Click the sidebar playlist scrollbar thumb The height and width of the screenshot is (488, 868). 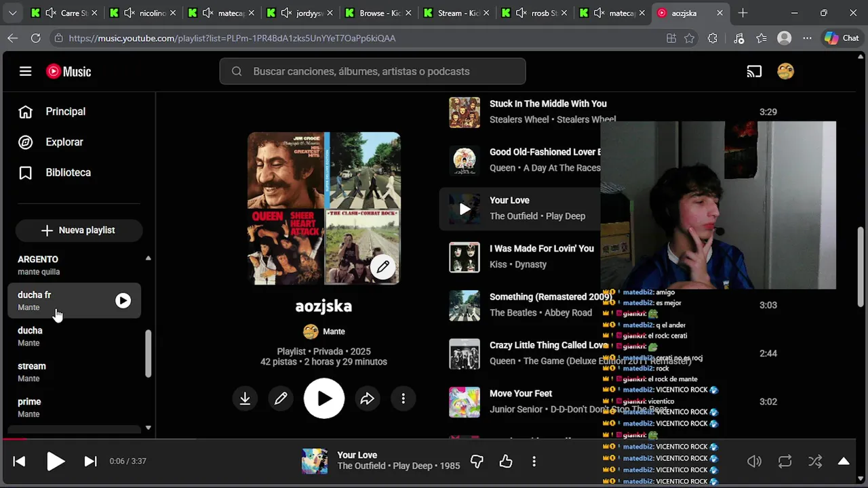point(148,353)
